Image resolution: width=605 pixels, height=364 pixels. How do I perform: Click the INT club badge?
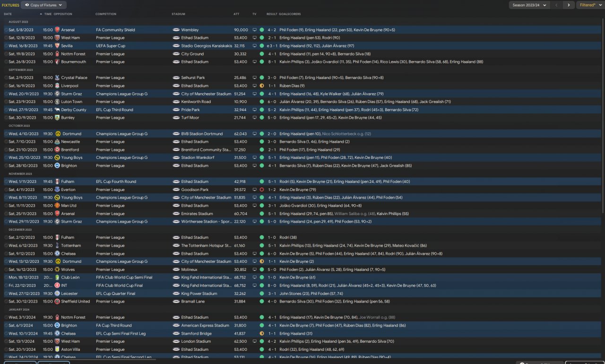point(57,286)
